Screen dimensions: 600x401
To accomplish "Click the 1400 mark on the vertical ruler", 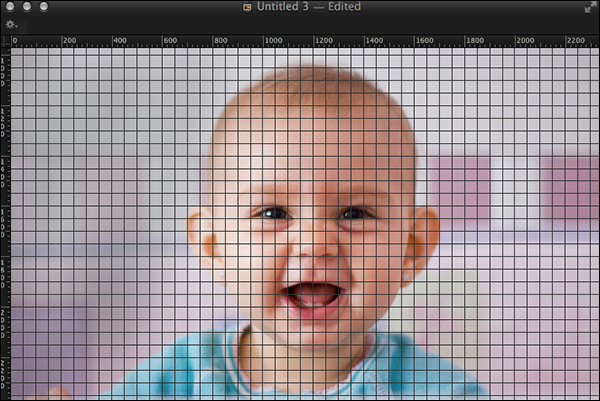I will click(3, 173).
